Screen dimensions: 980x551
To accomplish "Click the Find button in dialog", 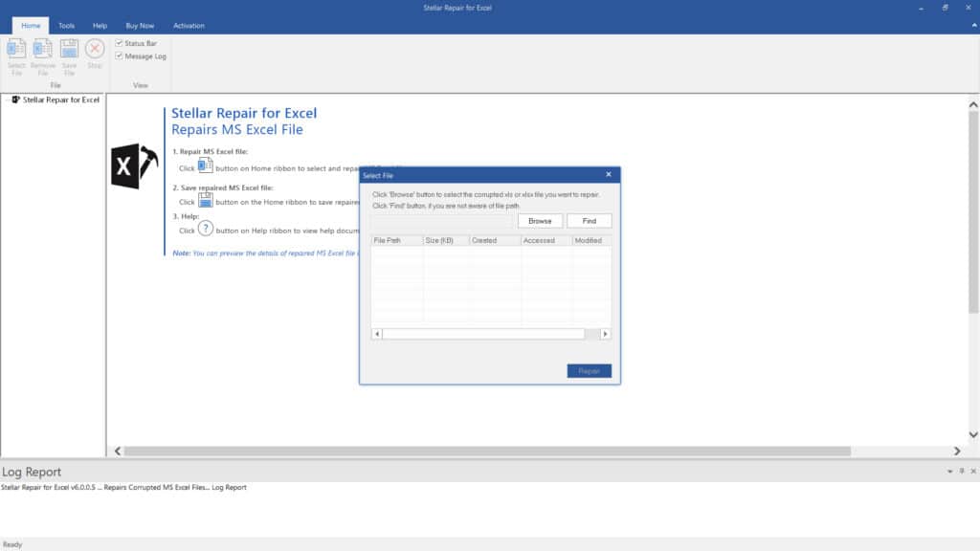I will 590,221.
